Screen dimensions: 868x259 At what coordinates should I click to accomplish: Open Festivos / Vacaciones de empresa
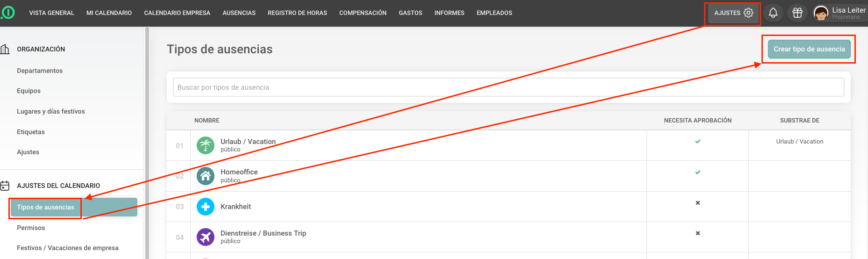pyautogui.click(x=68, y=248)
